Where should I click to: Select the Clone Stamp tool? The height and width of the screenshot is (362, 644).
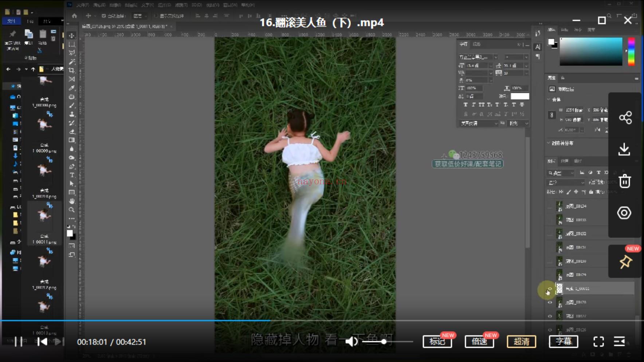coord(72,114)
